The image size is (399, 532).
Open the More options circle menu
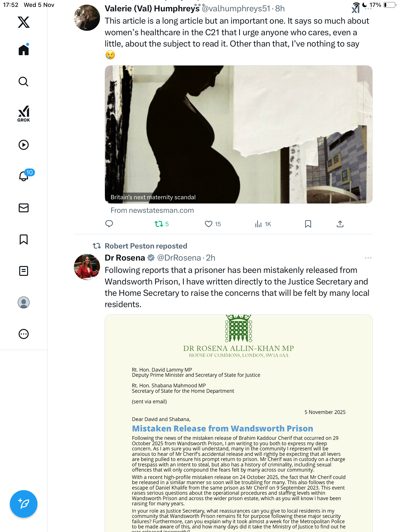click(24, 334)
